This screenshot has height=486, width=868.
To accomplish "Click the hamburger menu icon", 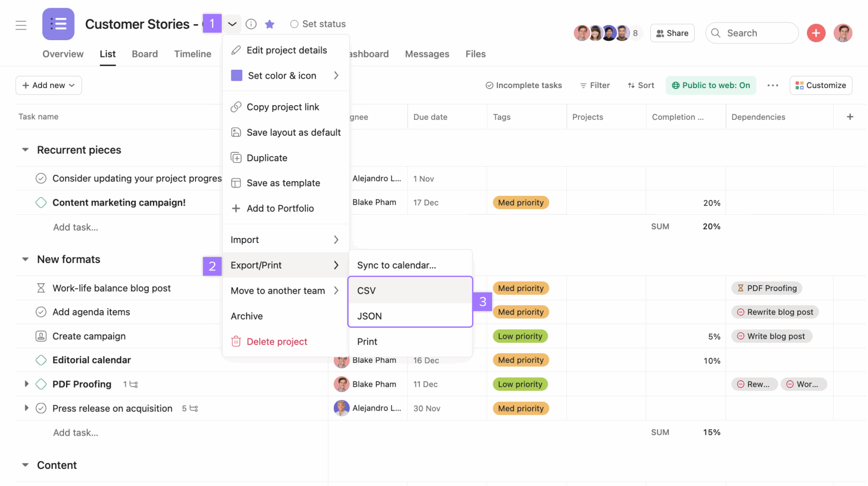I will 21,25.
